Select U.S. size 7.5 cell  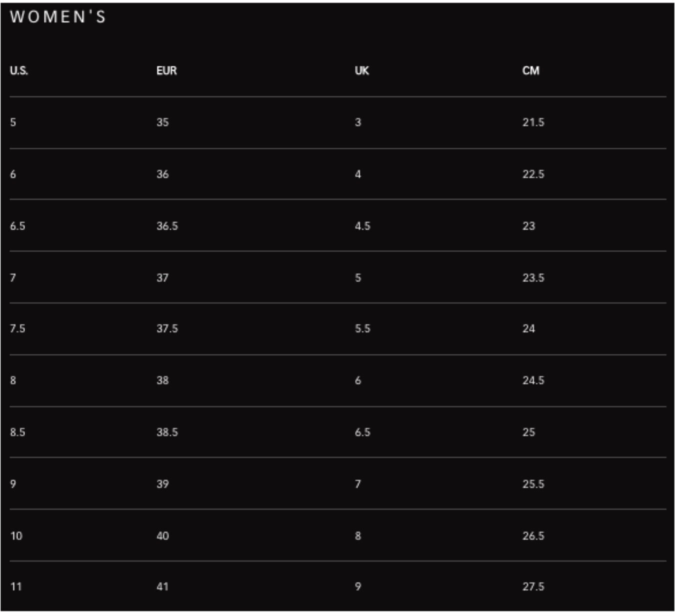click(17, 329)
